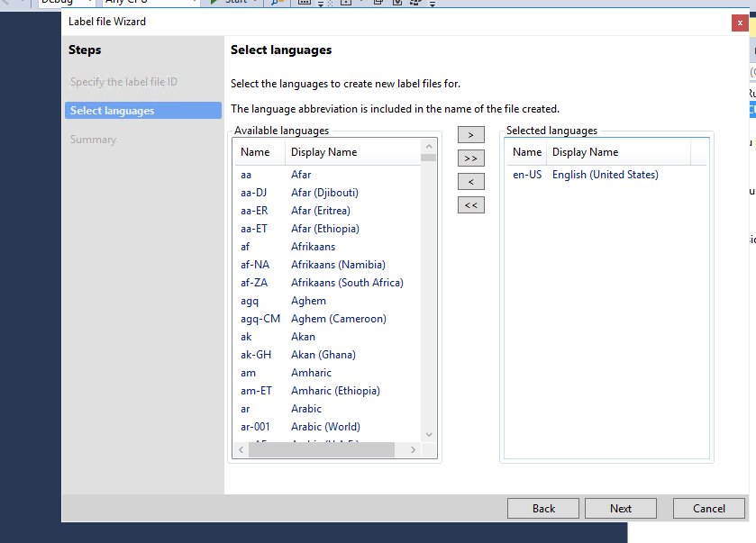Sort available languages by Display Name column

point(353,152)
